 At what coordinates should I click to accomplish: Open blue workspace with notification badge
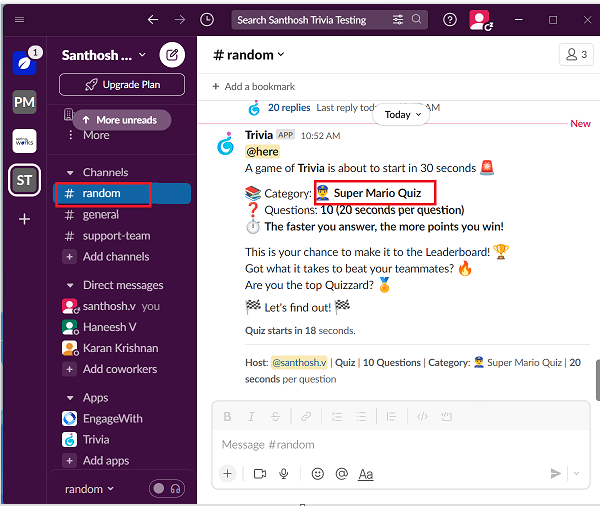[x=24, y=63]
